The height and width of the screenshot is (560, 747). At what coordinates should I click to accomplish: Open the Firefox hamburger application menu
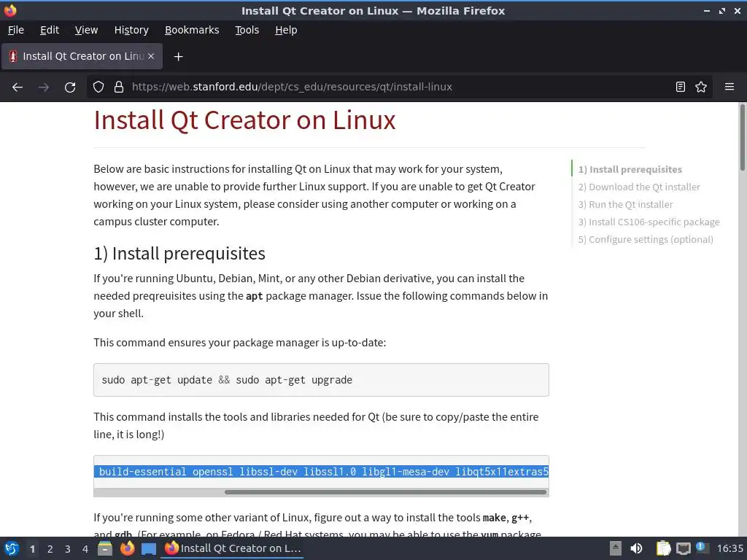tap(729, 87)
